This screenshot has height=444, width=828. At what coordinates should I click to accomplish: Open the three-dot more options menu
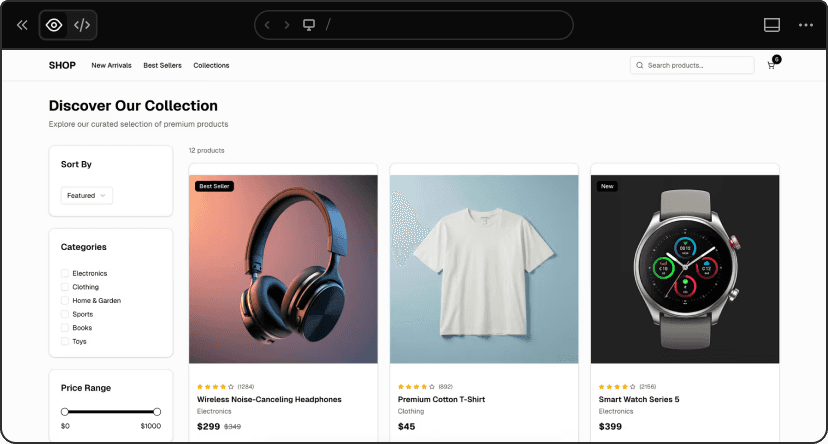806,25
